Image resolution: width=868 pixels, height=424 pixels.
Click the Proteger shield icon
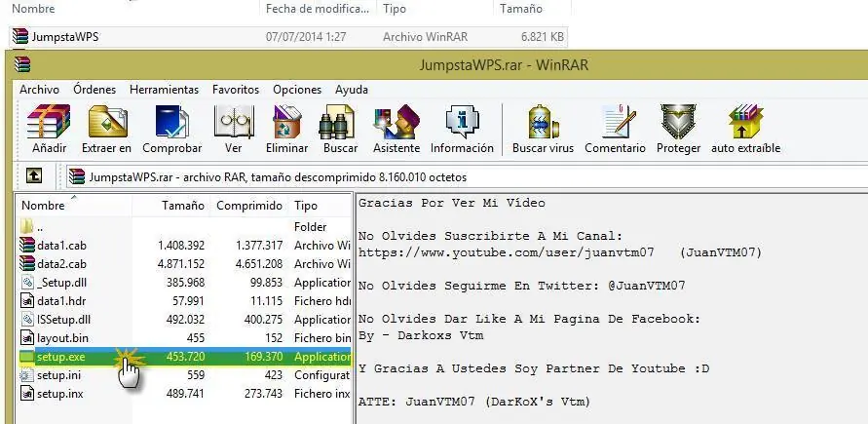point(678,122)
